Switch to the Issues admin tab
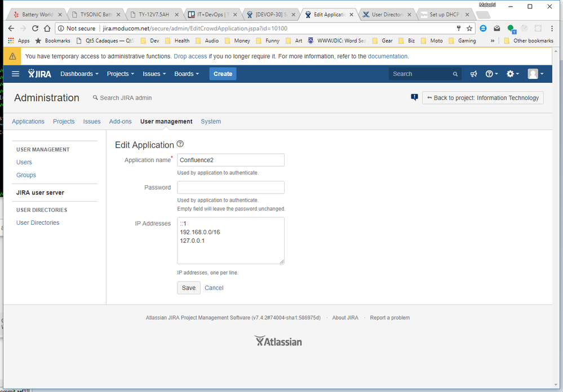Image resolution: width=563 pixels, height=392 pixels. click(92, 121)
